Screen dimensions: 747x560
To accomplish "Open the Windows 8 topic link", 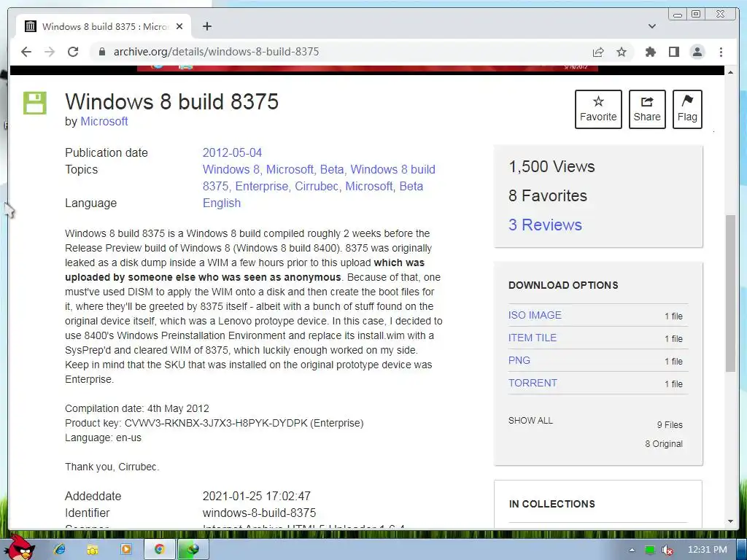I will 231,169.
